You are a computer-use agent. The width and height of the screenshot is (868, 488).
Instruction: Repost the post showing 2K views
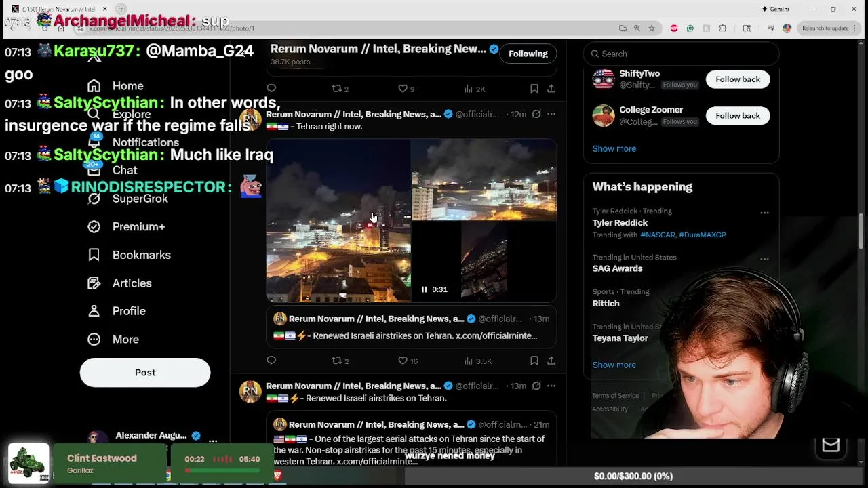(x=340, y=89)
